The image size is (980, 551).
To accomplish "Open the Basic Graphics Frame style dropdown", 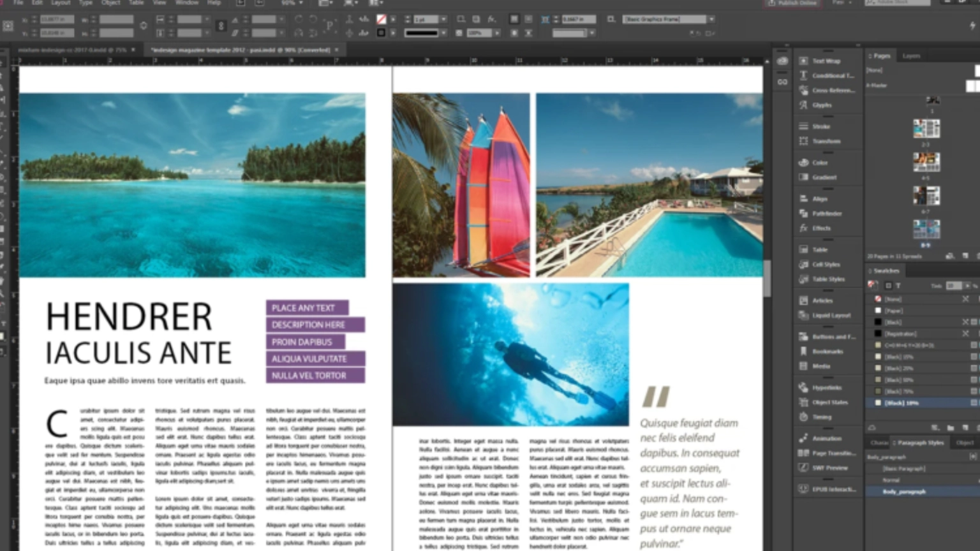I will (x=711, y=20).
